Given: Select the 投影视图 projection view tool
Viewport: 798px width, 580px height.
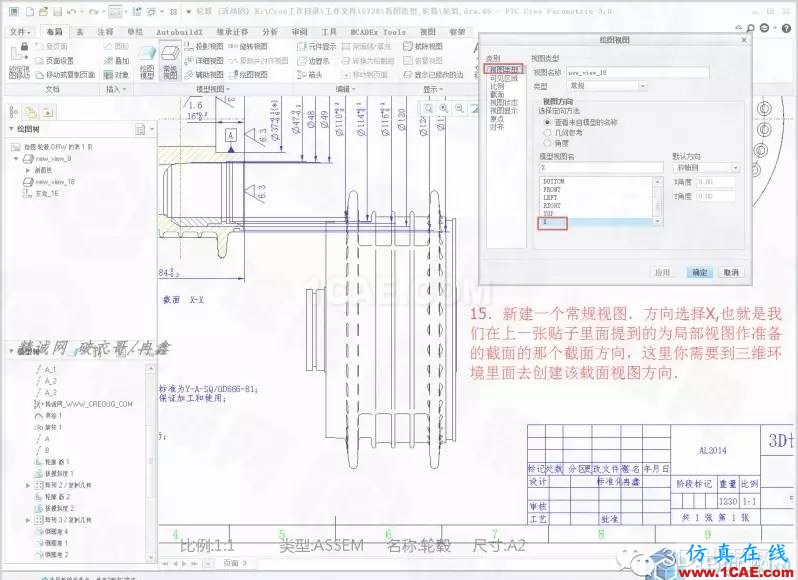Looking at the screenshot, I should pos(204,46).
